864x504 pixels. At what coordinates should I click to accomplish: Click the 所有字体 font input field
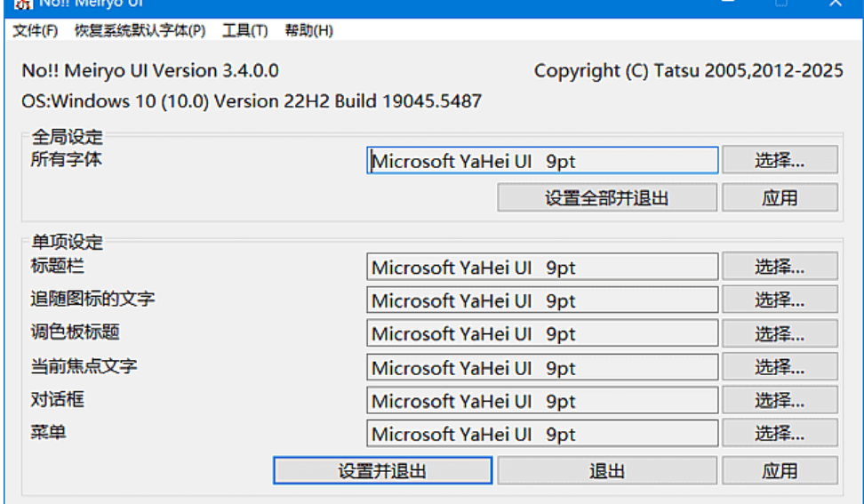(542, 160)
